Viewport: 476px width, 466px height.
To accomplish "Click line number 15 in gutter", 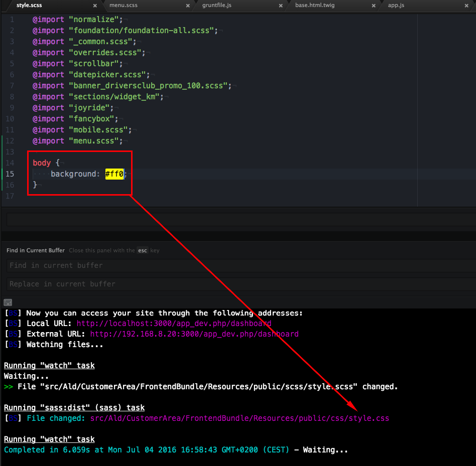I will click(x=10, y=174).
